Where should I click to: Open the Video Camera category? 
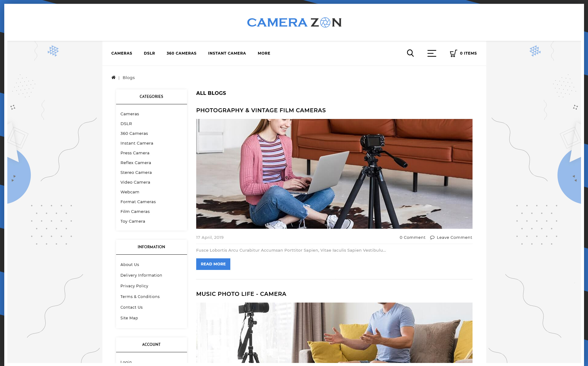point(135,182)
